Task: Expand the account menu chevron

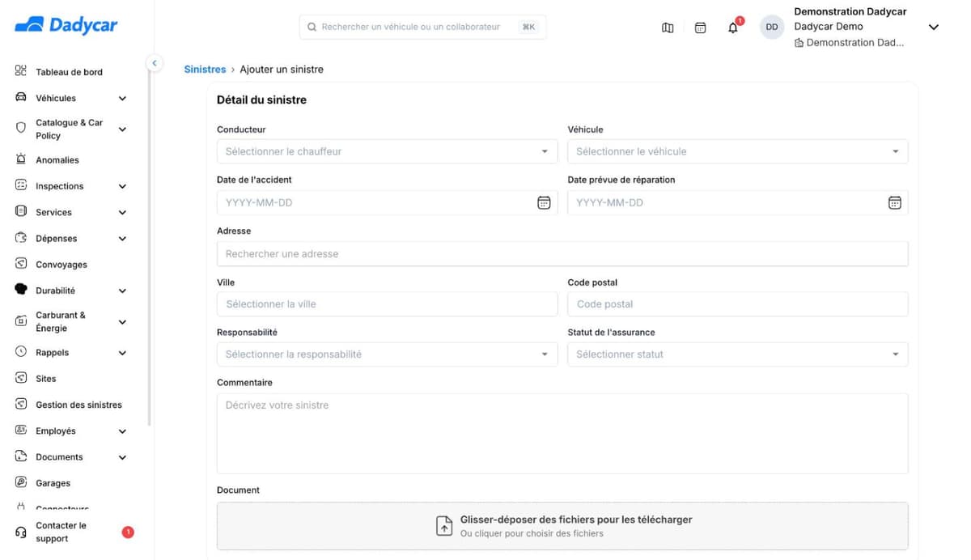Action: [x=934, y=27]
